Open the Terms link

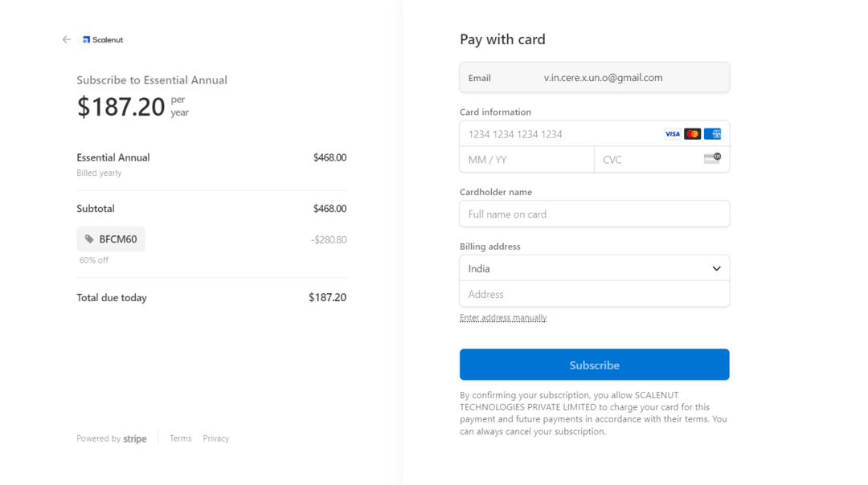(x=180, y=438)
